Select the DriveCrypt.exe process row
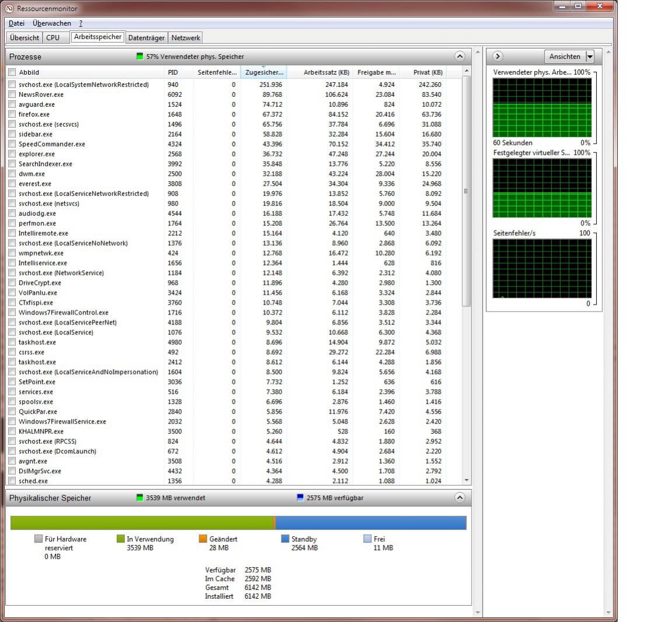Viewport: 672px width, 622px height. (x=235, y=283)
